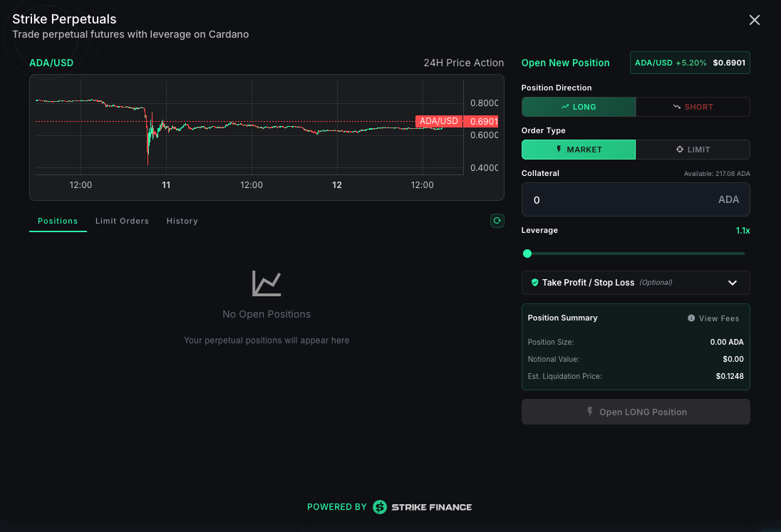Click the refresh positions icon
The width and height of the screenshot is (781, 532).
coord(497,221)
